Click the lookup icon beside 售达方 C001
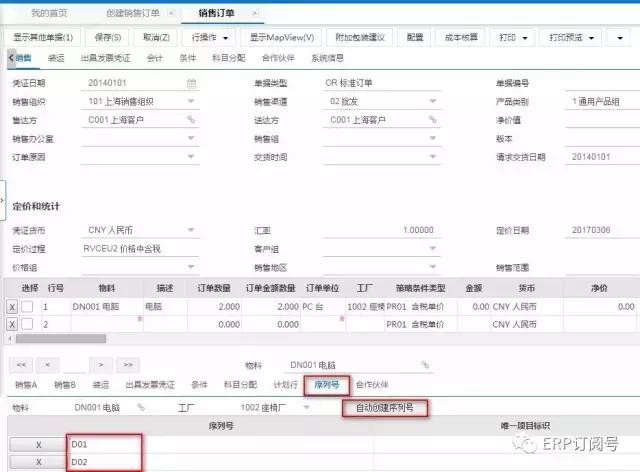 [191, 119]
